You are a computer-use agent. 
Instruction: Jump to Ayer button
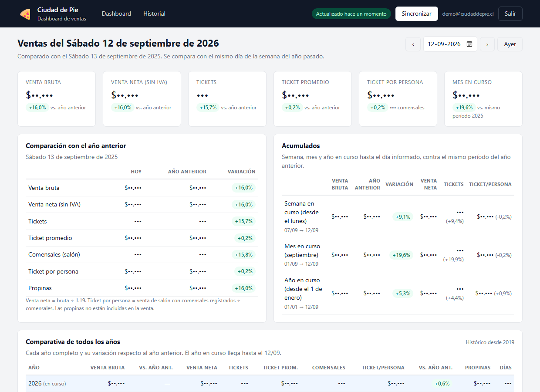pos(510,44)
